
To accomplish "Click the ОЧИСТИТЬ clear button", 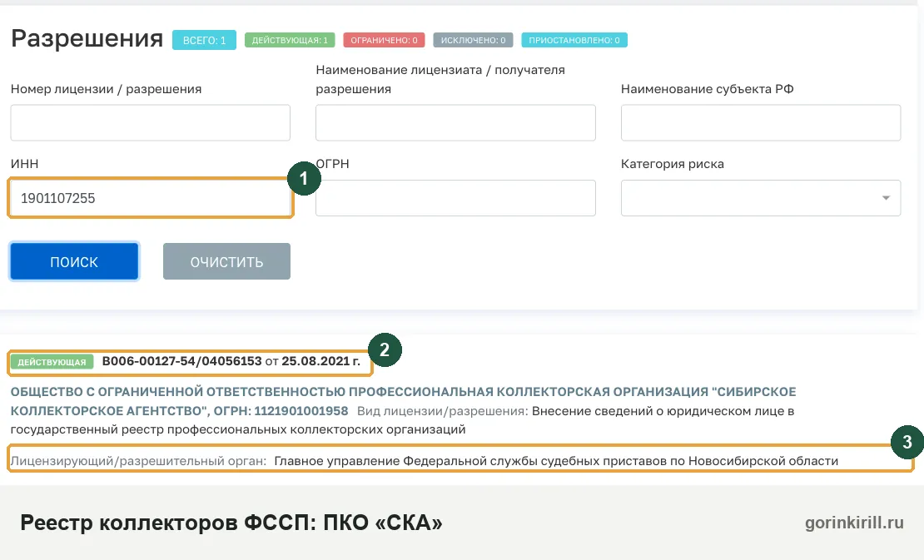I will [x=227, y=261].
